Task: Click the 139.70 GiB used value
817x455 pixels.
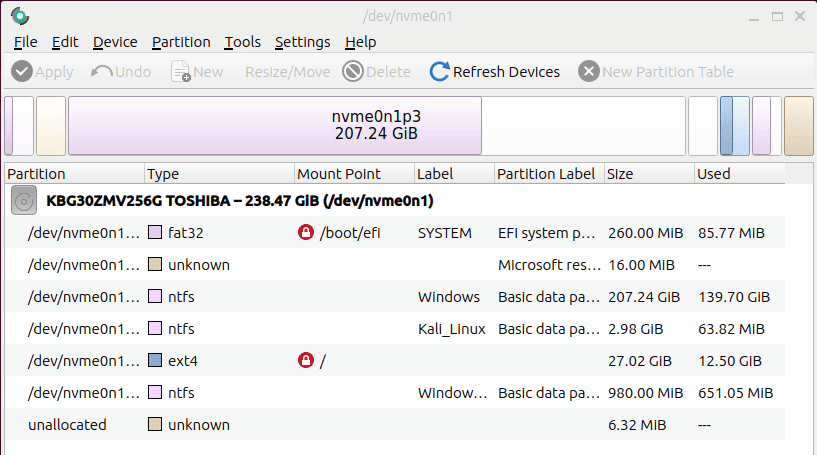Action: point(734,297)
